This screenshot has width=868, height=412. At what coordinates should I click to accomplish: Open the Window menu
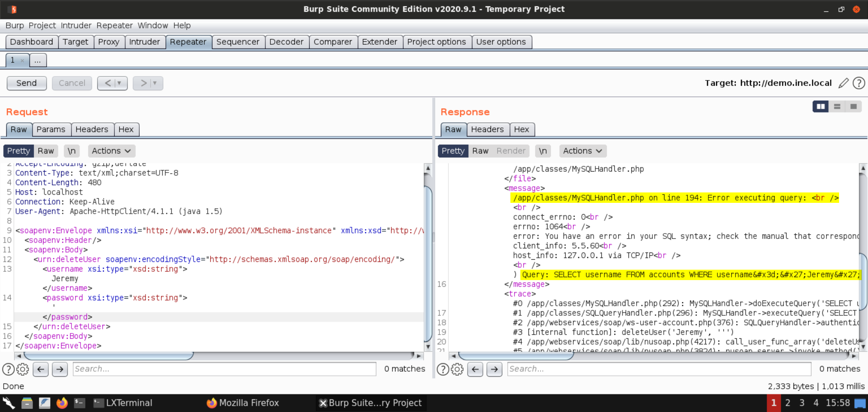152,26
